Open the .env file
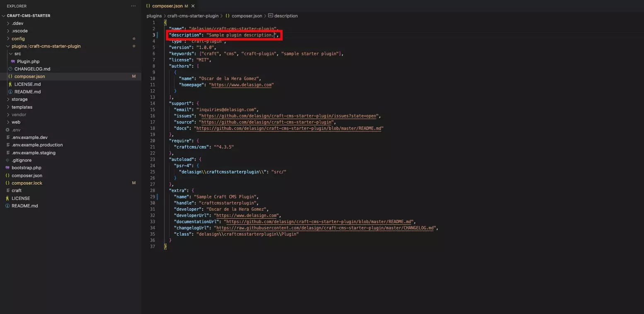 coord(16,130)
